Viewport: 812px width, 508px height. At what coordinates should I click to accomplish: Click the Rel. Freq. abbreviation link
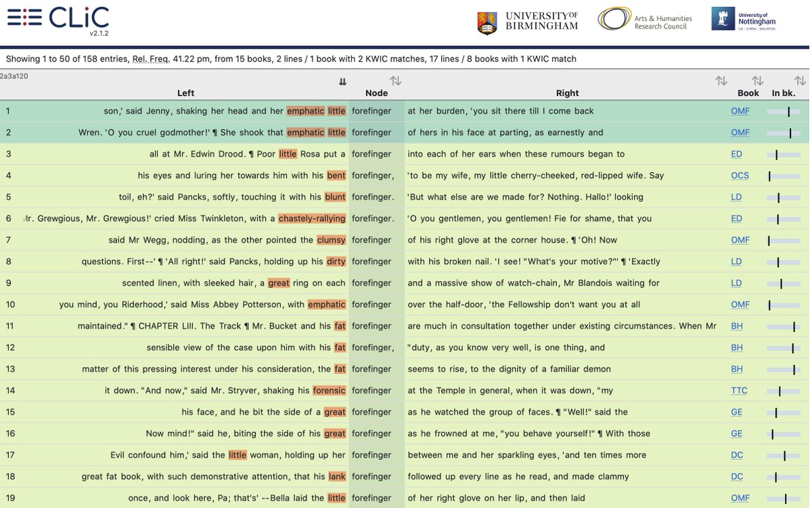click(x=151, y=59)
